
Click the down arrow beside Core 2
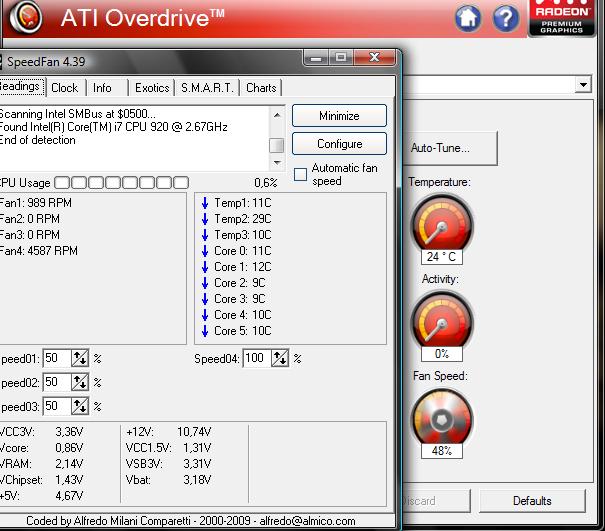click(x=205, y=283)
